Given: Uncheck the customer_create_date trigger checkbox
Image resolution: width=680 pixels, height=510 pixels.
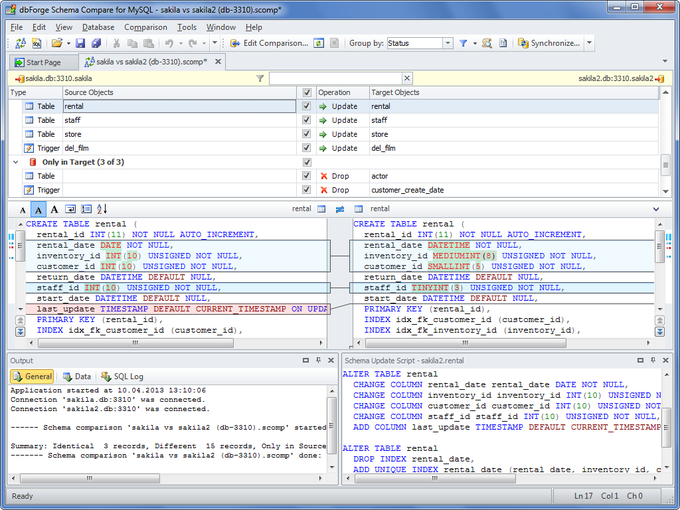Looking at the screenshot, I should [x=307, y=190].
